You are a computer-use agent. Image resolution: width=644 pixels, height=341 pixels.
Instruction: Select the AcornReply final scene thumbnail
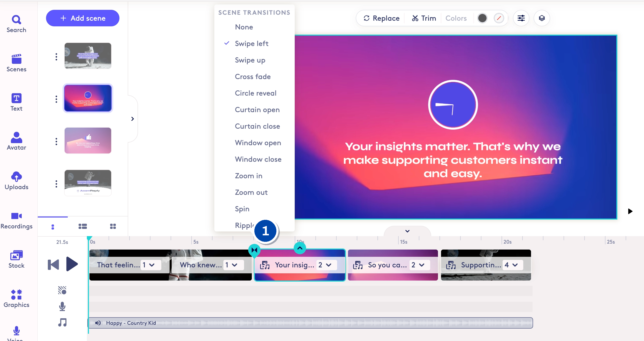(88, 183)
